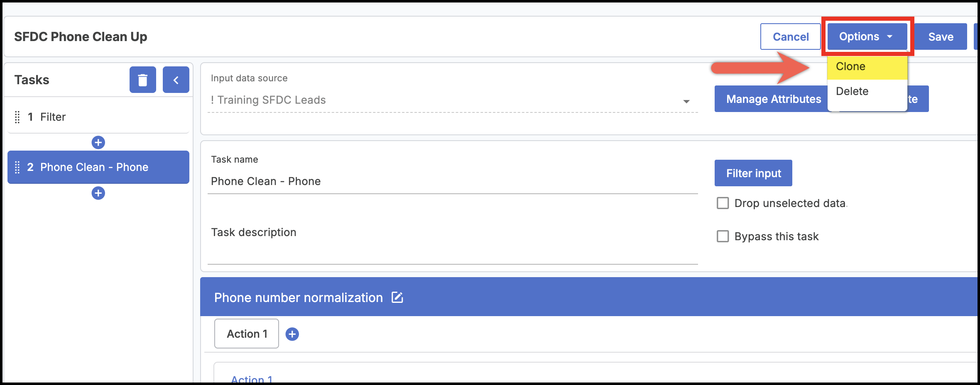Save the SFDC Phone Clean Up job
This screenshot has height=385, width=980.
point(941,37)
